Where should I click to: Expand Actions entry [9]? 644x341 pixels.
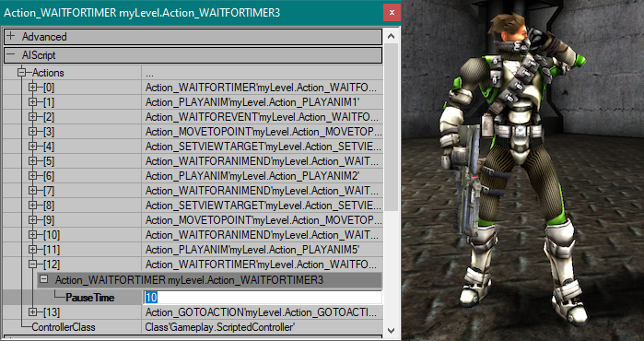(x=32, y=220)
